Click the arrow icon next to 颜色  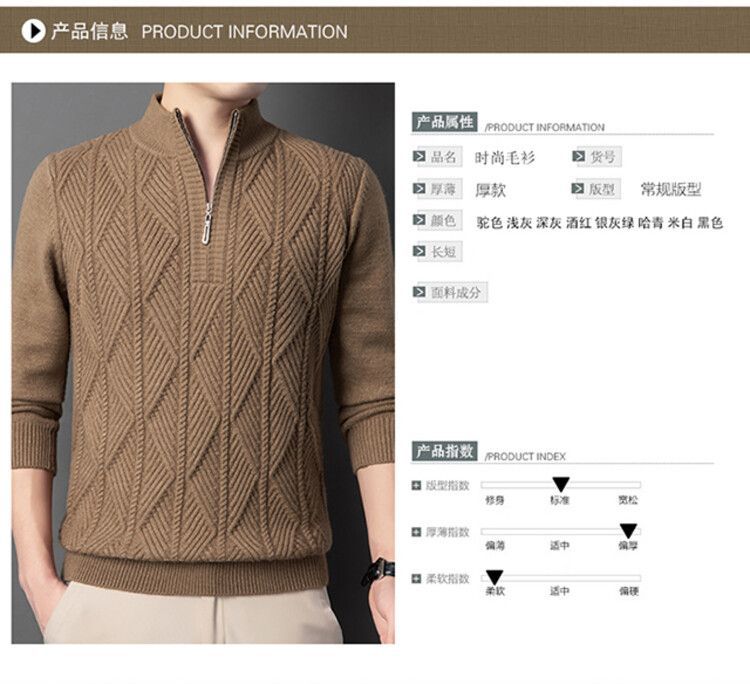tap(419, 220)
